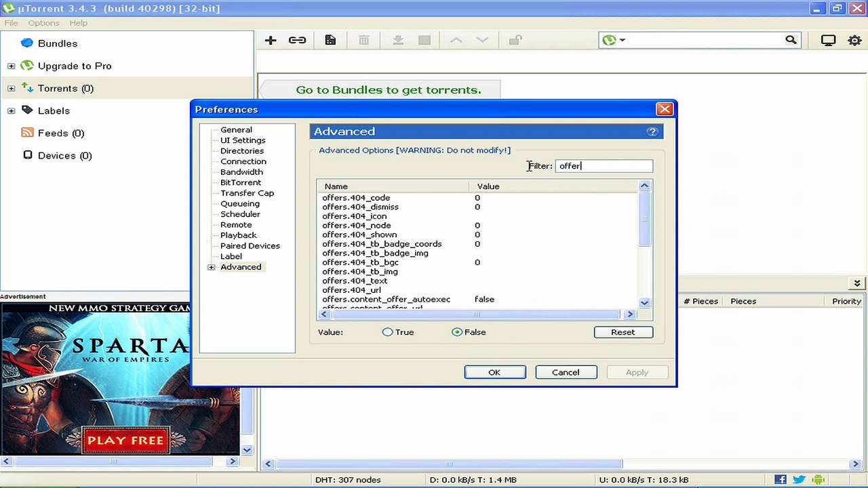Select Label in Preferences list
The image size is (868, 488).
point(231,256)
